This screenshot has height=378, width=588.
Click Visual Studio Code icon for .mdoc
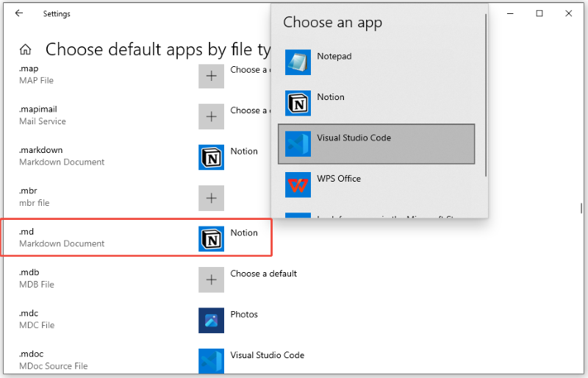[211, 361]
